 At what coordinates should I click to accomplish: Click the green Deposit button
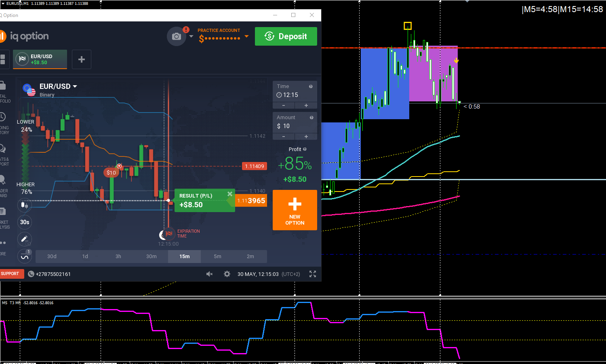coord(286,36)
